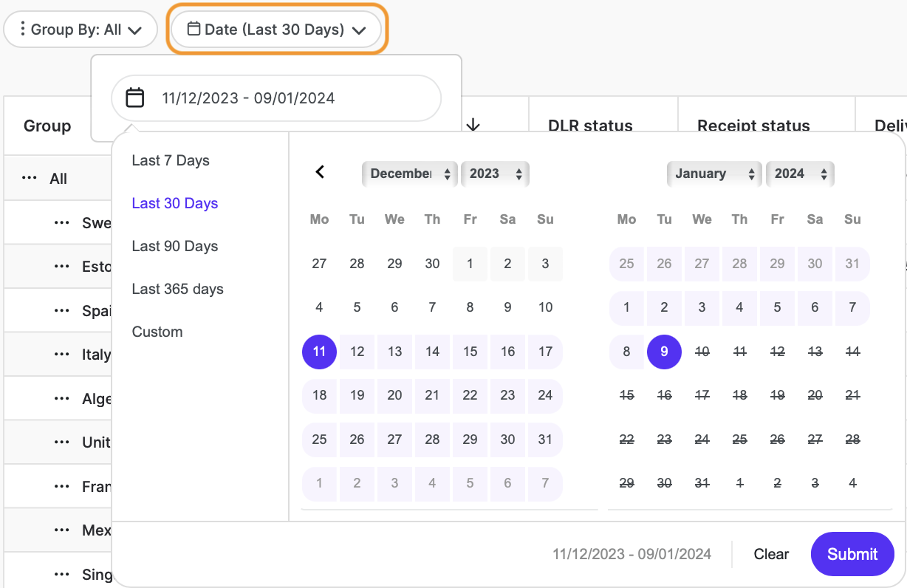Click the sort arrow in table header
The height and width of the screenshot is (588, 907).
[473, 126]
